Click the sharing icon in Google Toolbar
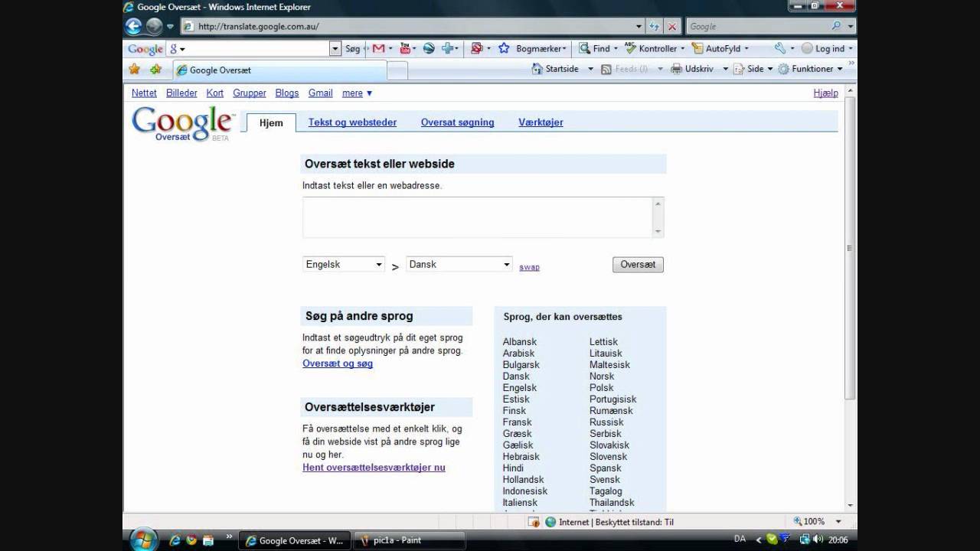 [x=475, y=48]
